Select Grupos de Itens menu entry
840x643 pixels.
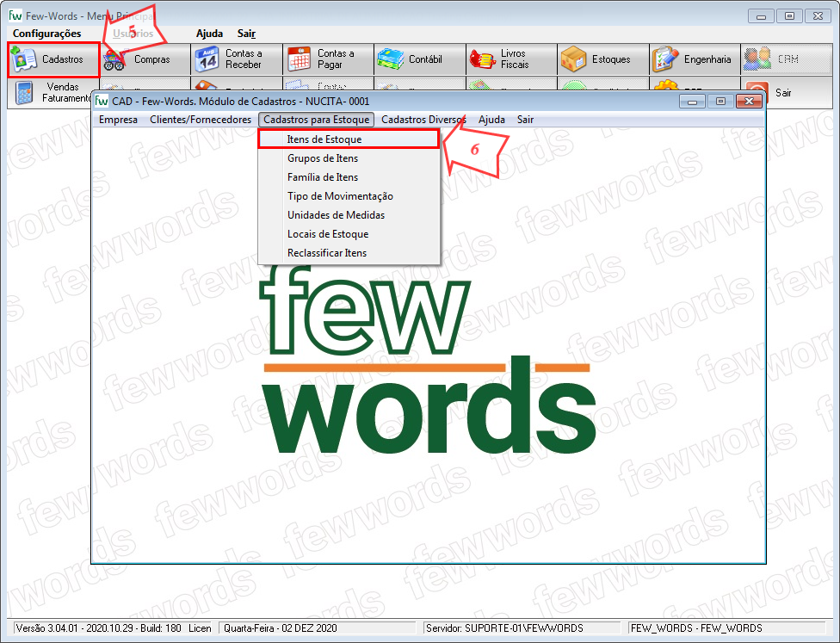pyautogui.click(x=349, y=158)
